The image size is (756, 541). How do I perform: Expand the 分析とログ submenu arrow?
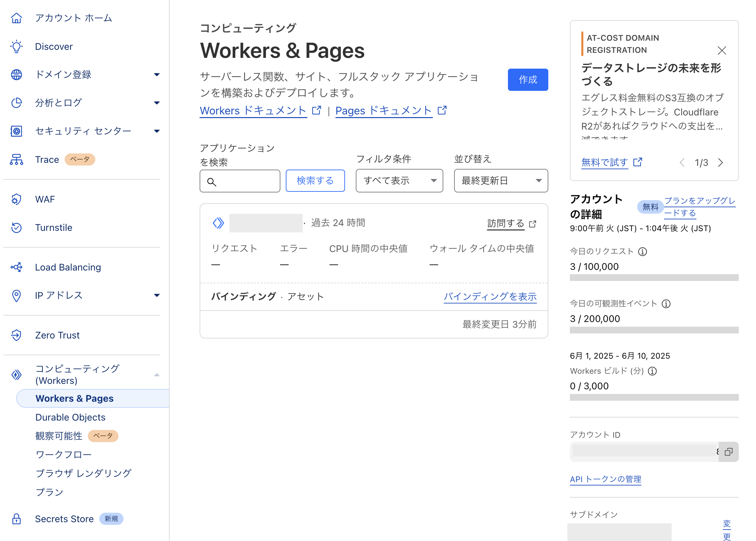[x=157, y=103]
